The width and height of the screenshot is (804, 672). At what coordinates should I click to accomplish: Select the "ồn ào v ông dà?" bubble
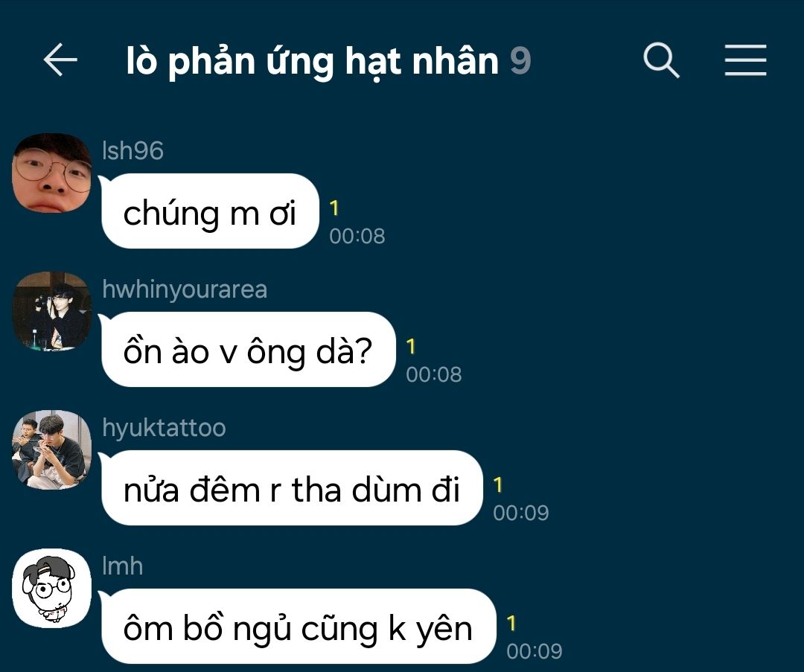click(x=249, y=350)
